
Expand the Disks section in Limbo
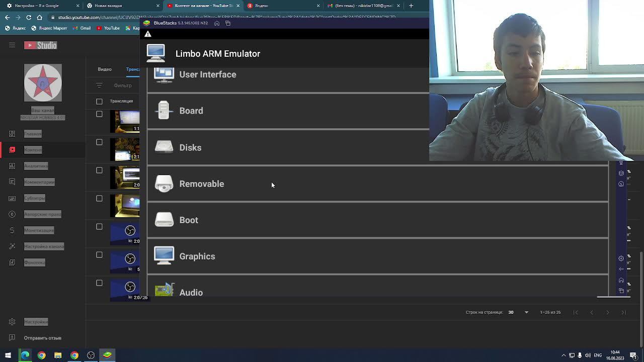(x=288, y=147)
